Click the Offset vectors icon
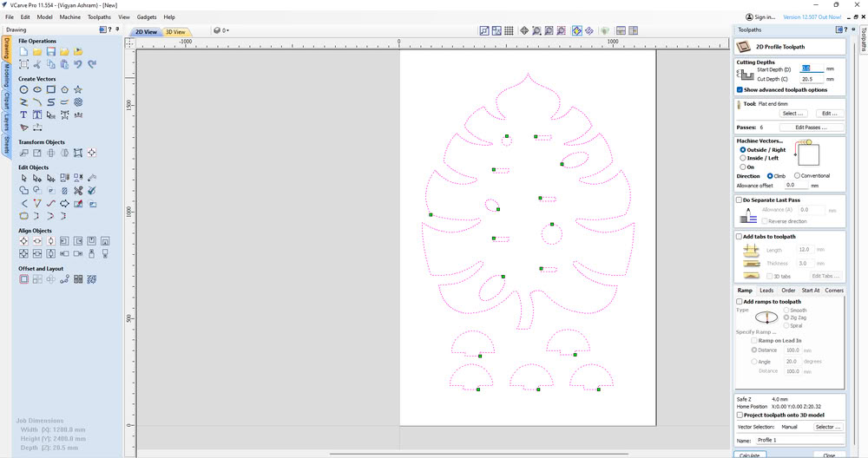Screen dimensions: 868x458 coord(23,279)
